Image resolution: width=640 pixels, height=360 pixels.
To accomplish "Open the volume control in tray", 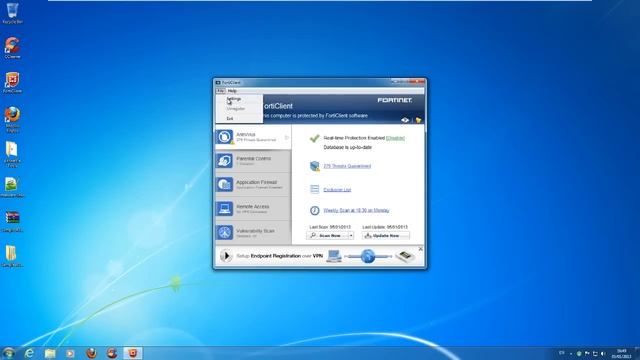I will tap(603, 353).
